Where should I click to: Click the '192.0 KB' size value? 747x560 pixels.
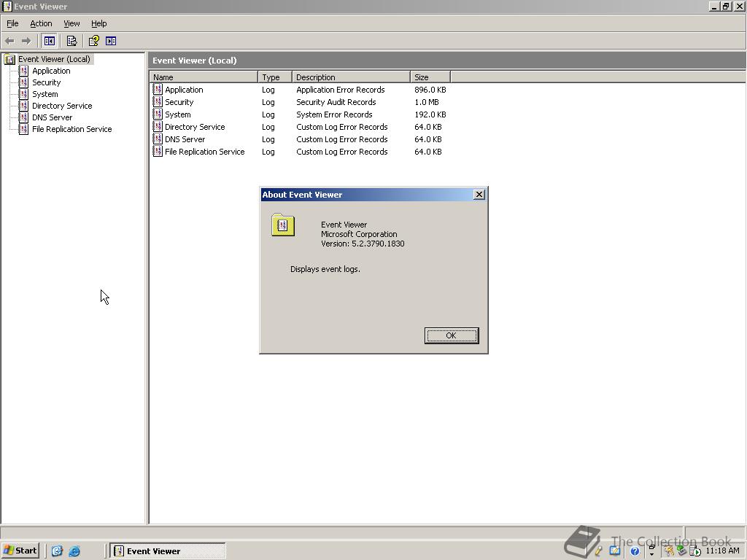[x=430, y=114]
